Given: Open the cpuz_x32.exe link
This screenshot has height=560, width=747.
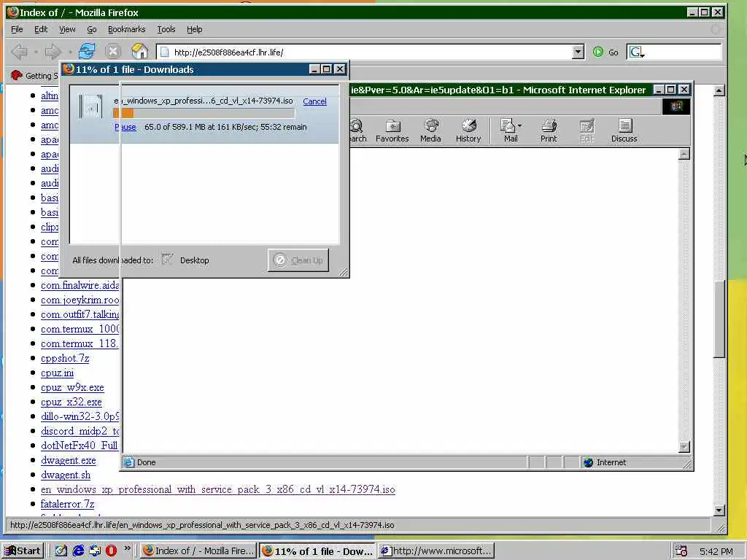Looking at the screenshot, I should pyautogui.click(x=71, y=402).
